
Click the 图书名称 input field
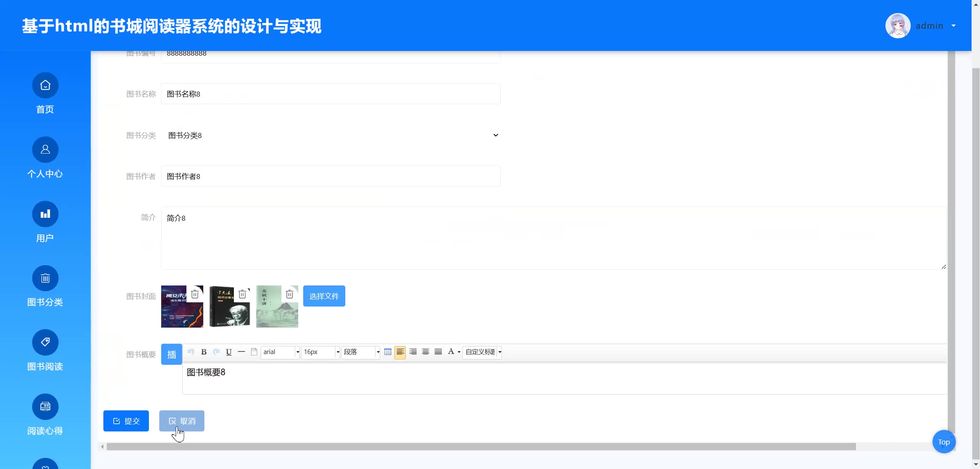(x=331, y=94)
